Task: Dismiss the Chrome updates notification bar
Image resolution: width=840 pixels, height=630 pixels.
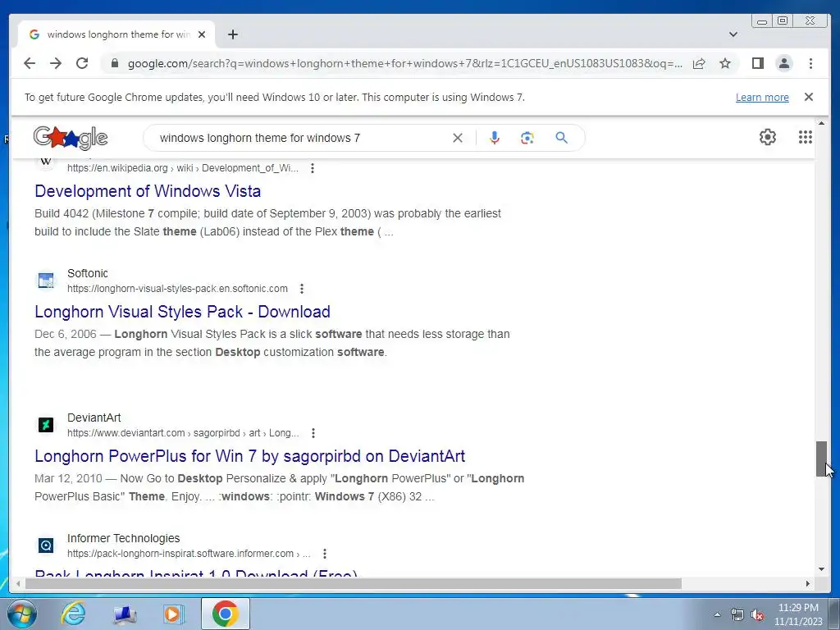Action: 808,97
